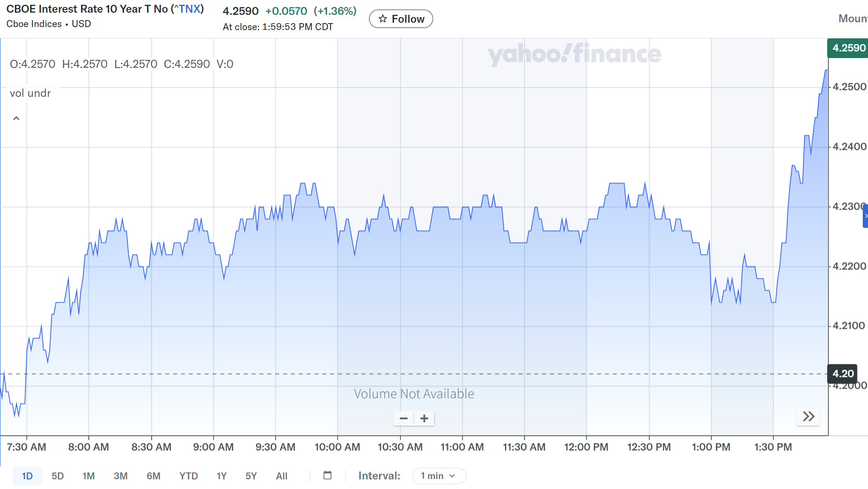Open the calendar date range picker
The height and width of the screenshot is (489, 868).
(x=328, y=475)
